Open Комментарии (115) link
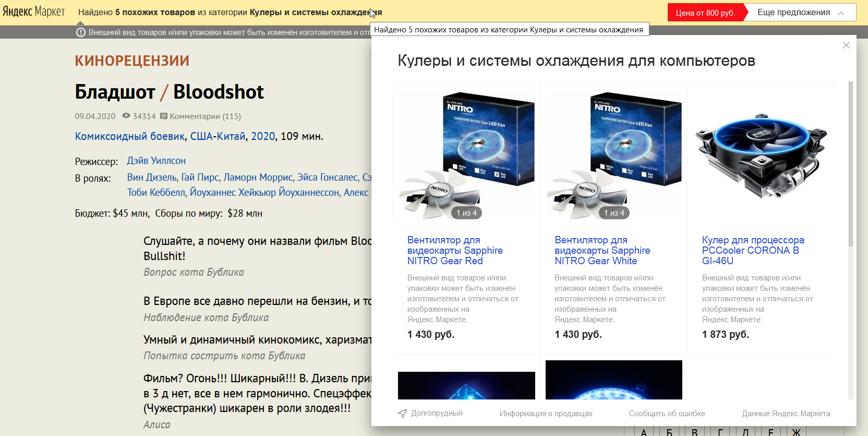Screen dimensions: 868x436 pyautogui.click(x=205, y=116)
